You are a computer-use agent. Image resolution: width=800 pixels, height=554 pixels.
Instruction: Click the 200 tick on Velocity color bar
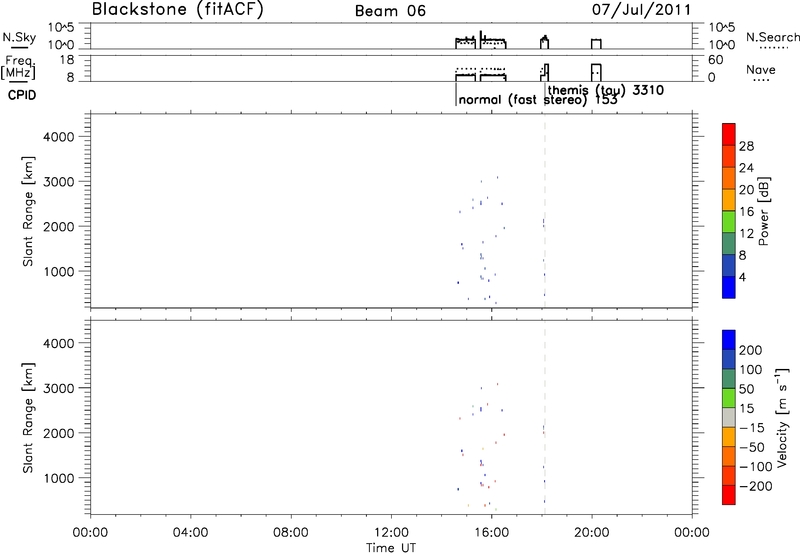pos(751,350)
